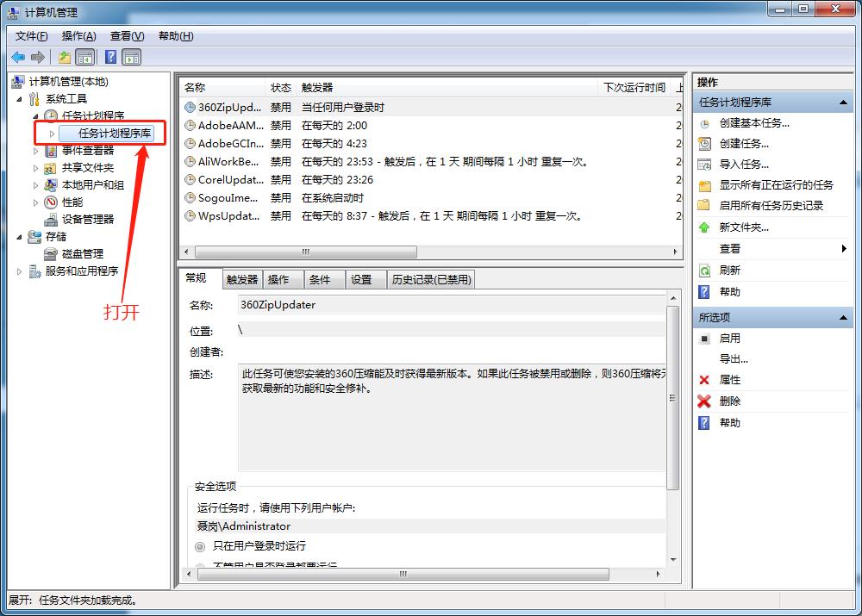
Task: Click 导出... action link
Action: coord(734,359)
